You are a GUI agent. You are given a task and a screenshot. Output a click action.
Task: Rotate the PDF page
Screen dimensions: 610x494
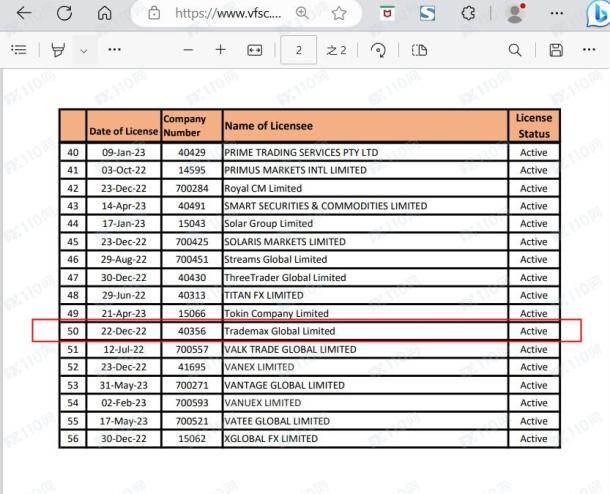(x=378, y=50)
